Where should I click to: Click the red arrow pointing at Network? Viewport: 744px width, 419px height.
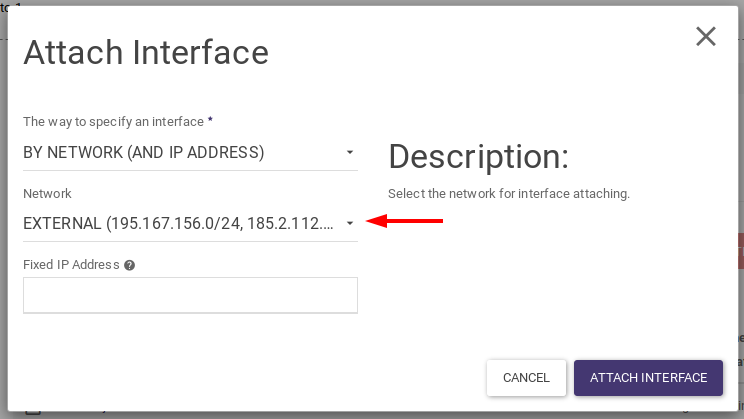click(x=406, y=222)
